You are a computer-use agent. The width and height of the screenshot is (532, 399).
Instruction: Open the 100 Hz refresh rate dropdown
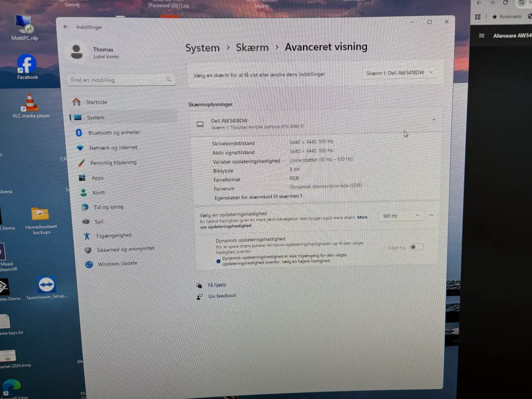tap(401, 216)
